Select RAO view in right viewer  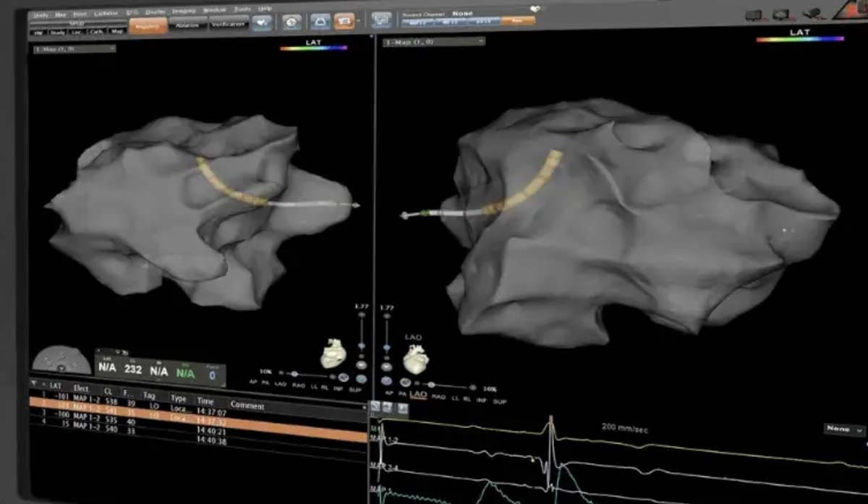(438, 396)
